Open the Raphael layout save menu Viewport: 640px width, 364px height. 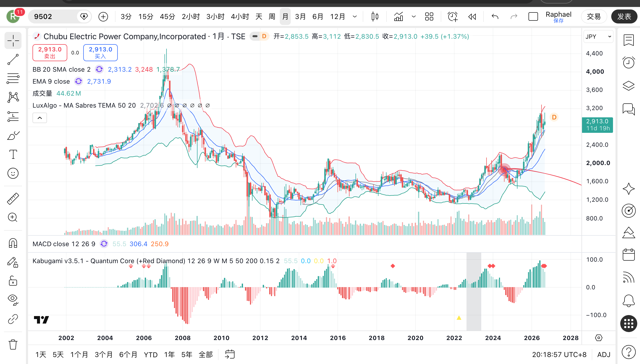[559, 17]
